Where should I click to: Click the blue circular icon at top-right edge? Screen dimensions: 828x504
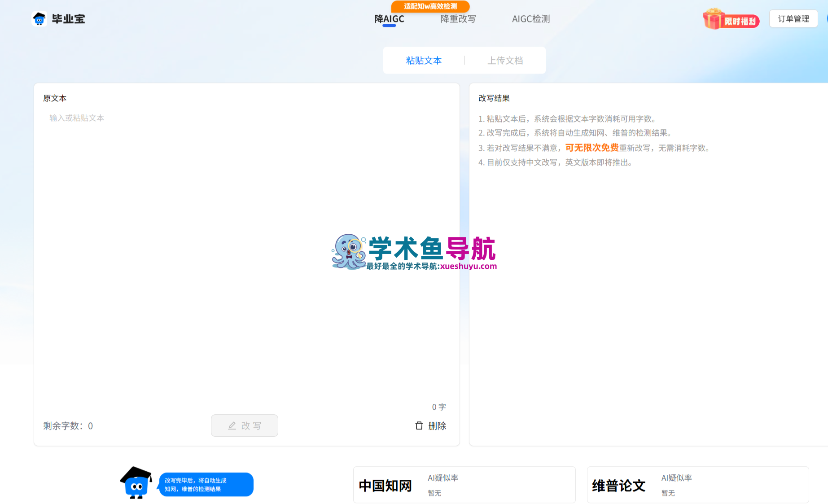[x=826, y=18]
